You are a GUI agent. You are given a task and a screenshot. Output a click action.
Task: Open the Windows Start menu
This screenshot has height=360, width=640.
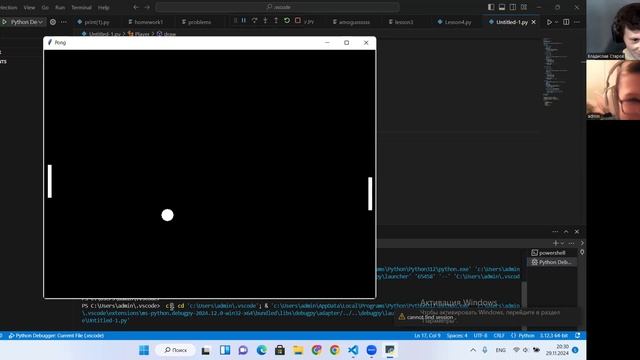coord(144,350)
